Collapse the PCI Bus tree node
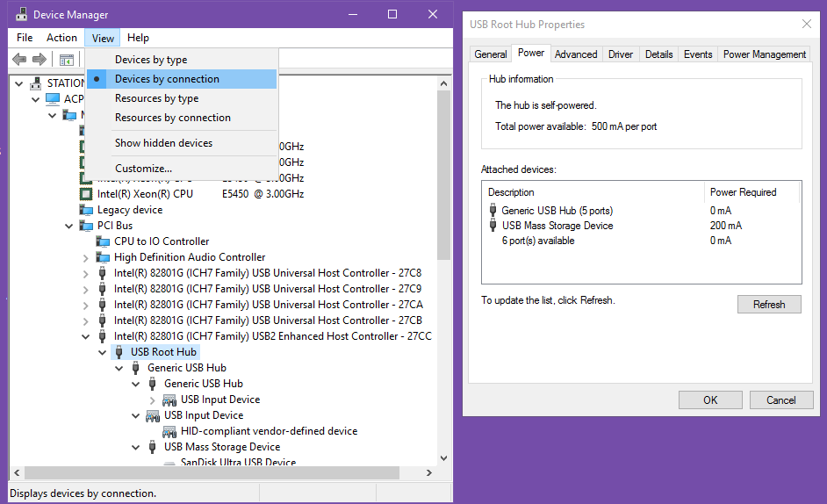Screen dimensions: 827x504 tap(69, 226)
